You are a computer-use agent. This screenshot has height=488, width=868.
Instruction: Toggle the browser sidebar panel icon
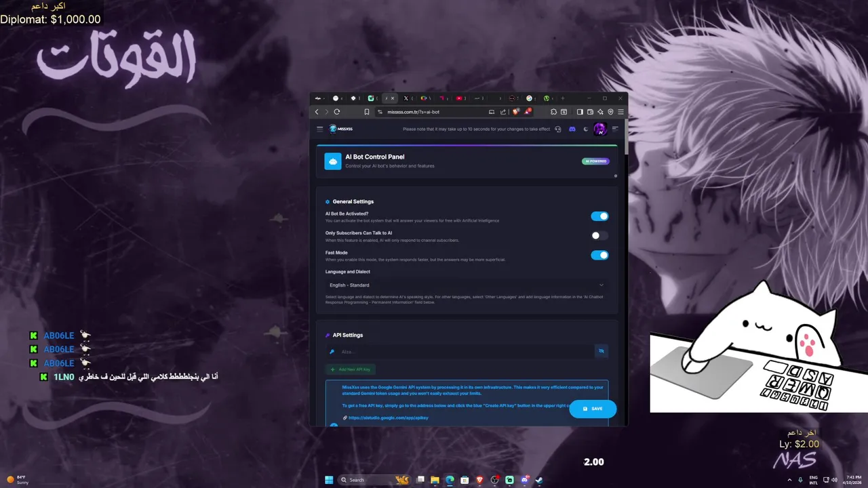pos(580,112)
